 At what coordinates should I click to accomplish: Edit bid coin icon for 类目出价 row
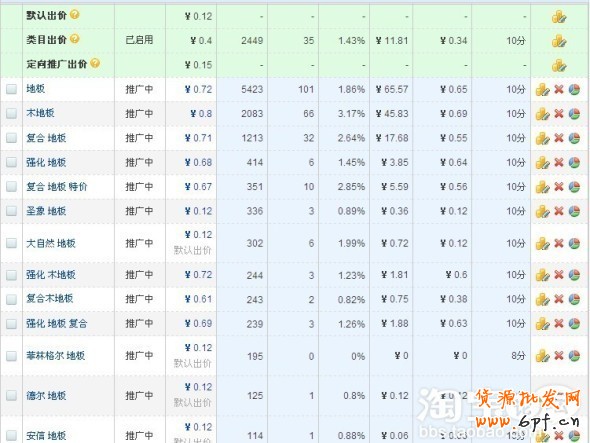559,41
